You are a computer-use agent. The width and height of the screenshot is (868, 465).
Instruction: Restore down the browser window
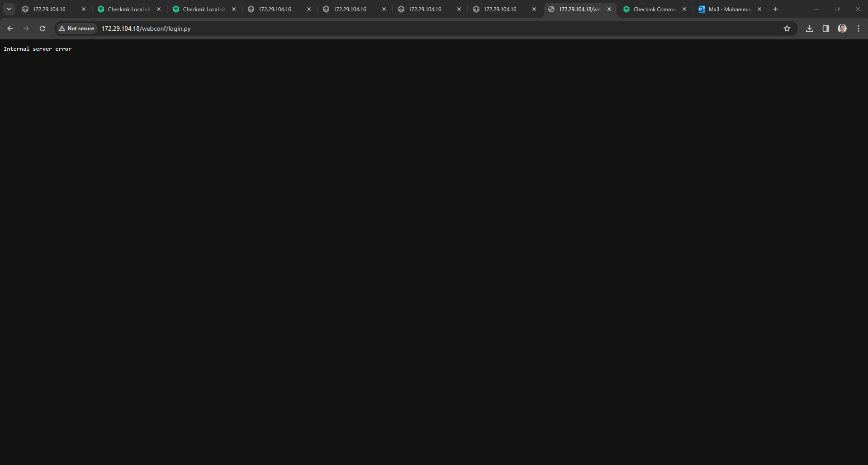pos(837,9)
